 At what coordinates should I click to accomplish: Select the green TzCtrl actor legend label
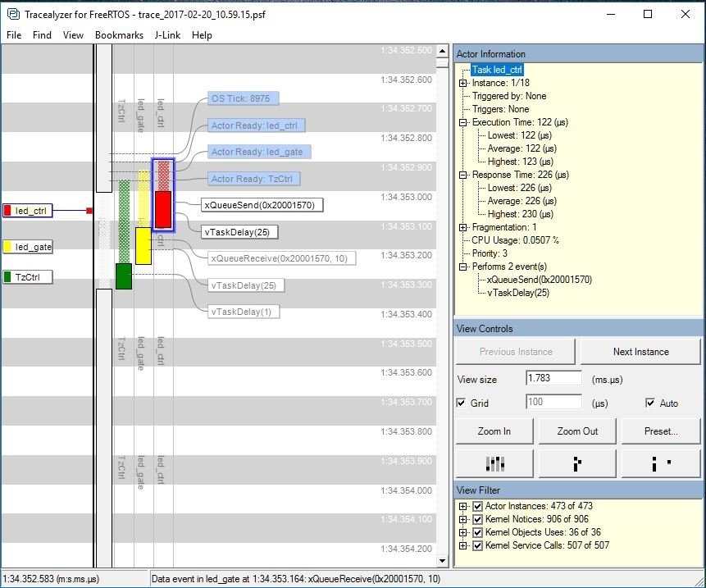(28, 277)
